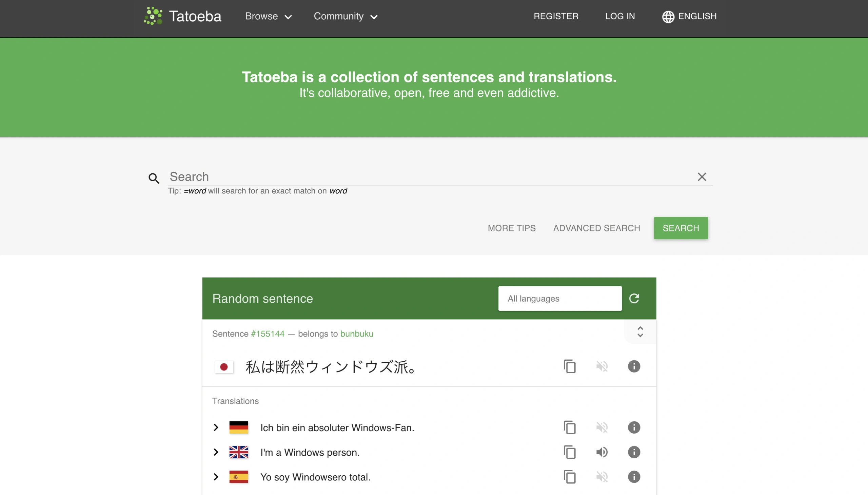Click muted audio icon of German translation
The width and height of the screenshot is (868, 495).
point(601,427)
